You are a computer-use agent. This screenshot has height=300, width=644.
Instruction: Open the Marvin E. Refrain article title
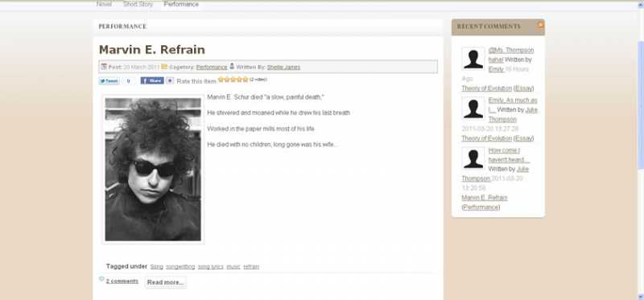[x=152, y=50]
